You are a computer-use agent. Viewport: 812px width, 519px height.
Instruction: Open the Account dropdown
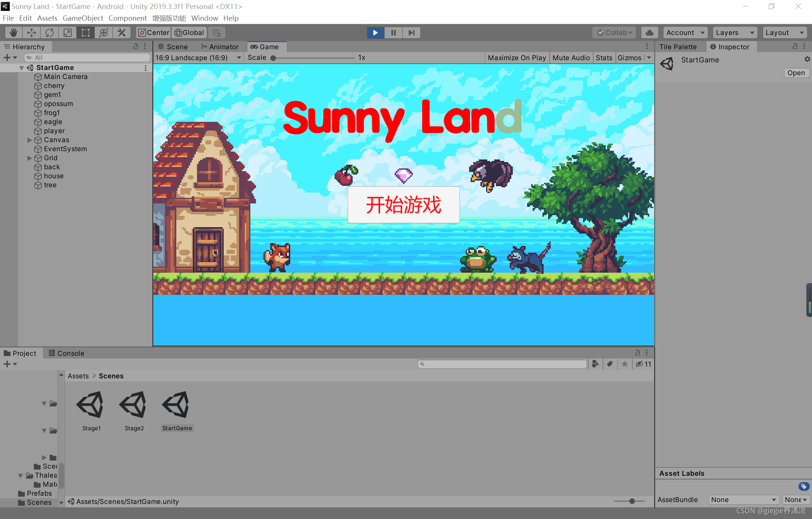pos(685,33)
